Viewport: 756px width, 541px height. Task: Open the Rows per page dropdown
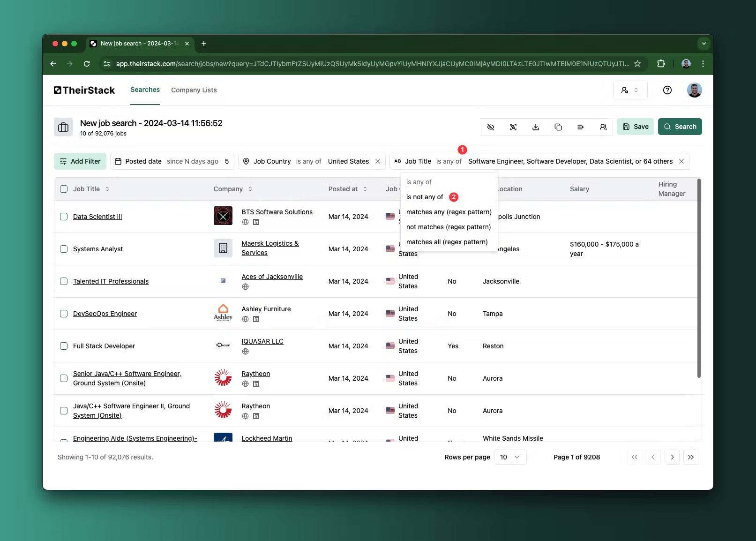(x=510, y=457)
